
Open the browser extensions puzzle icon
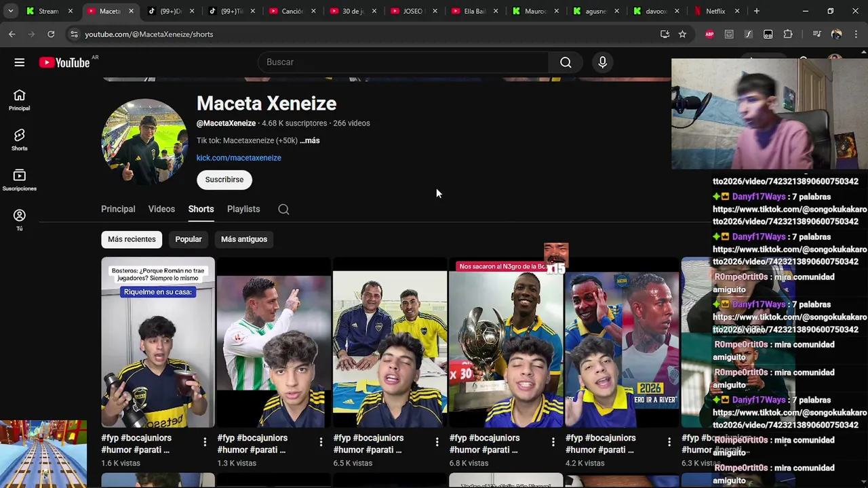788,34
